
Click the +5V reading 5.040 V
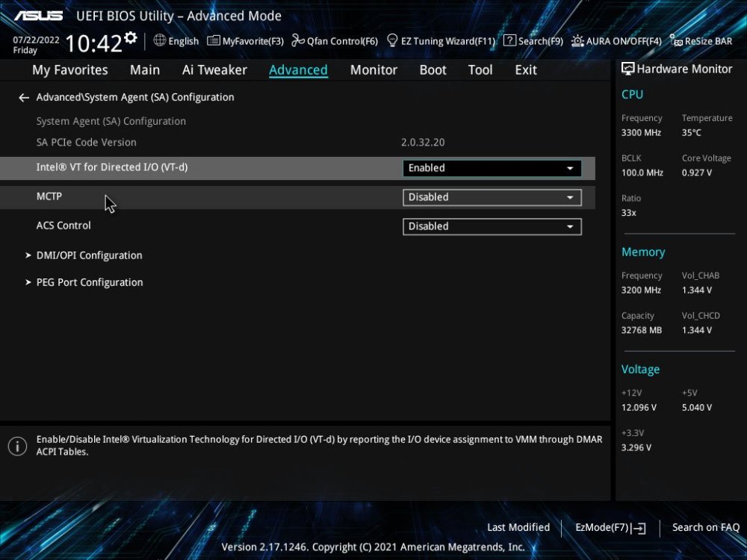click(697, 408)
